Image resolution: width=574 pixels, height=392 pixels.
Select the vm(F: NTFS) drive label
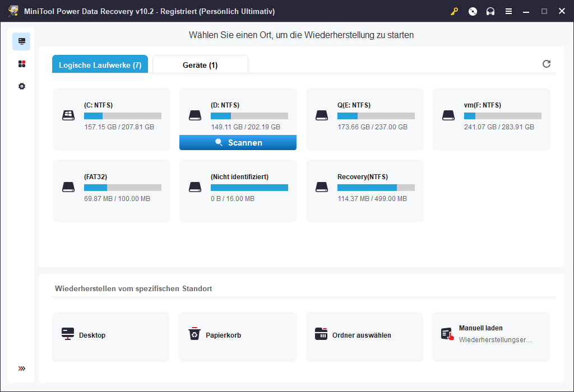point(483,105)
